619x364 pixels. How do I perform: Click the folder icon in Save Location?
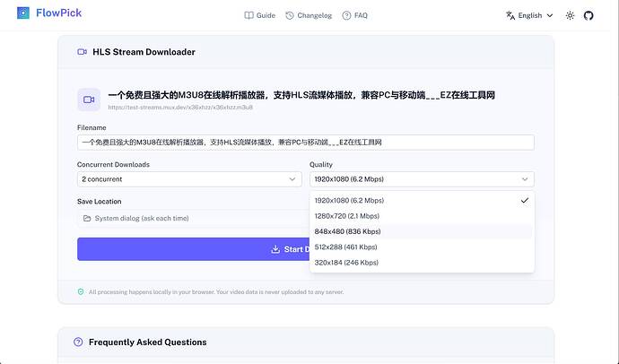(87, 219)
